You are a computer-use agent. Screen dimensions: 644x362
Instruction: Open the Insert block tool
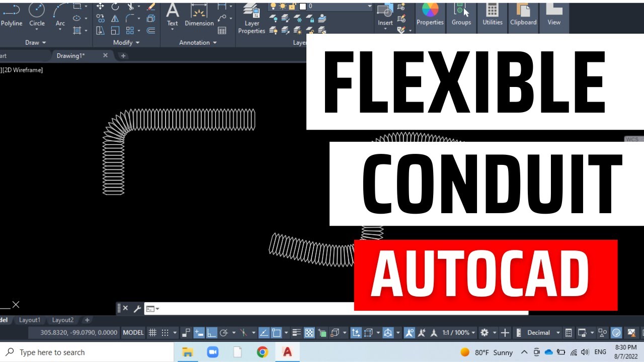coord(385,15)
